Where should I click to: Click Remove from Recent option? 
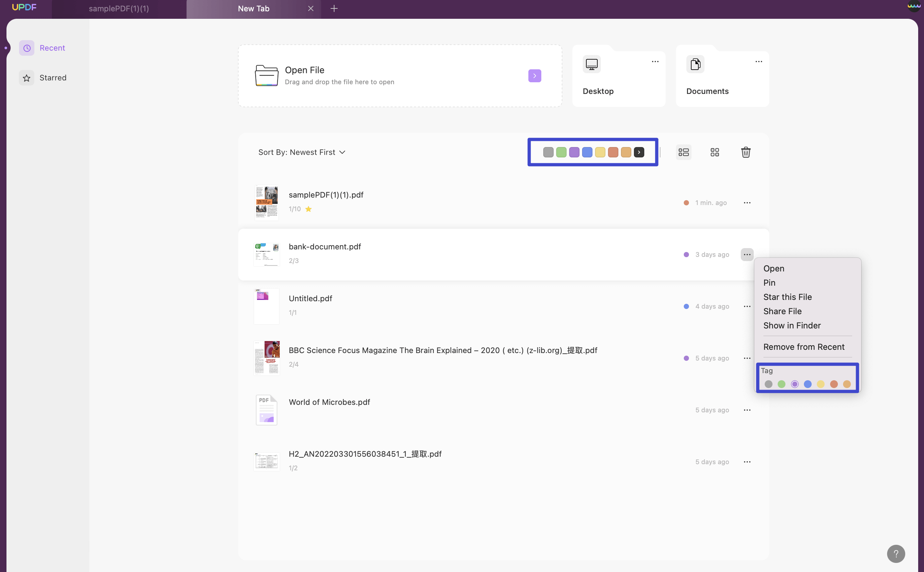804,347
